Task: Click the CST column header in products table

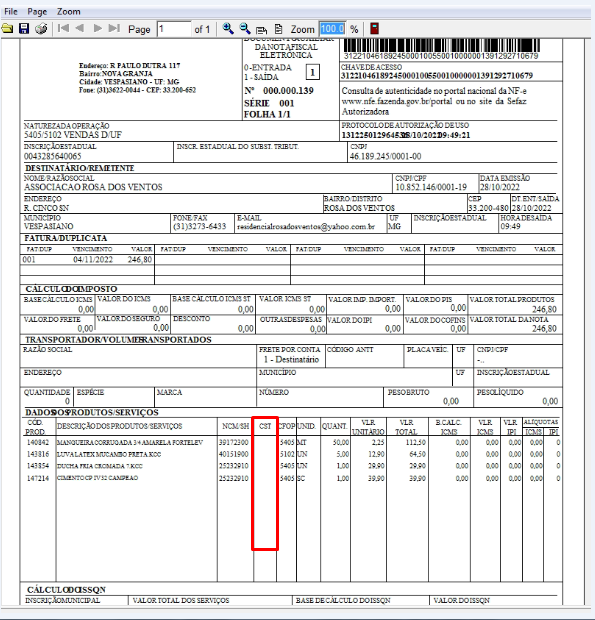Action: click(x=265, y=426)
